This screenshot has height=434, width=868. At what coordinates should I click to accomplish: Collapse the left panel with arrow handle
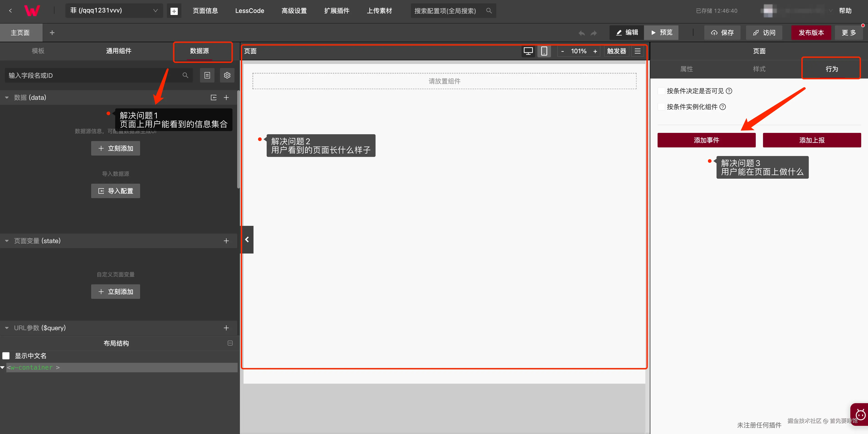(247, 239)
